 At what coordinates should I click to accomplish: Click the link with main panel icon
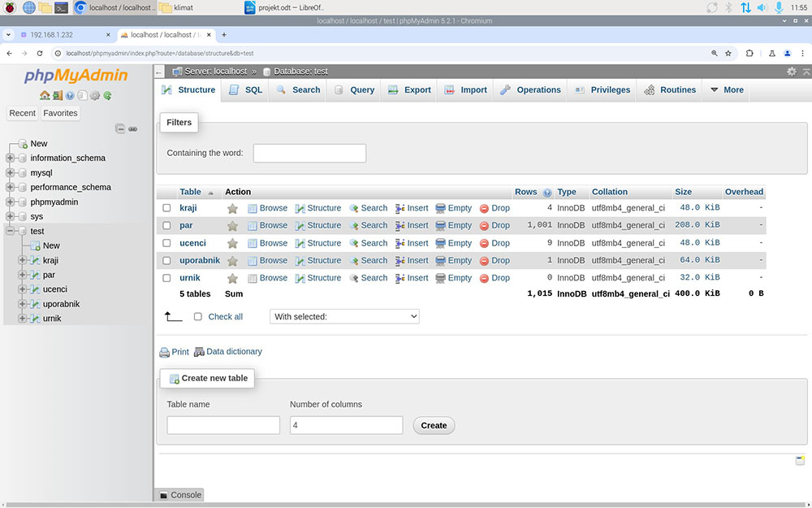(133, 128)
